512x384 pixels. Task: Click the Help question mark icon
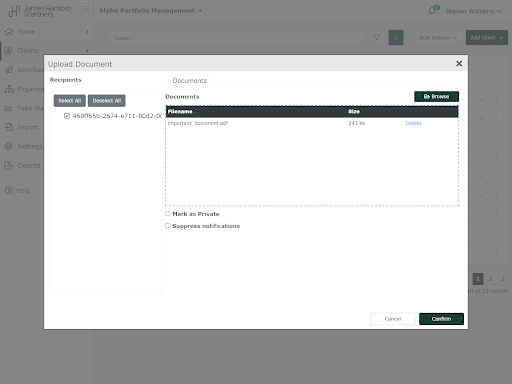click(8, 190)
